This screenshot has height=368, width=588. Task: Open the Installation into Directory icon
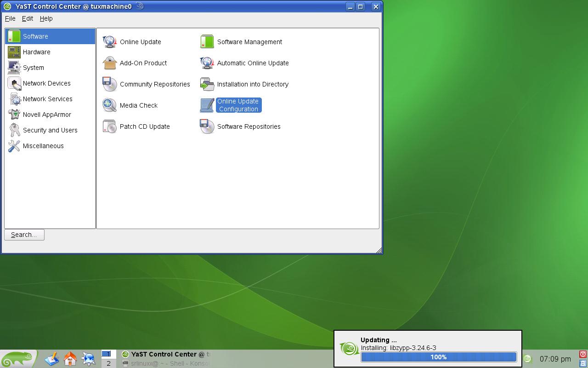point(207,84)
